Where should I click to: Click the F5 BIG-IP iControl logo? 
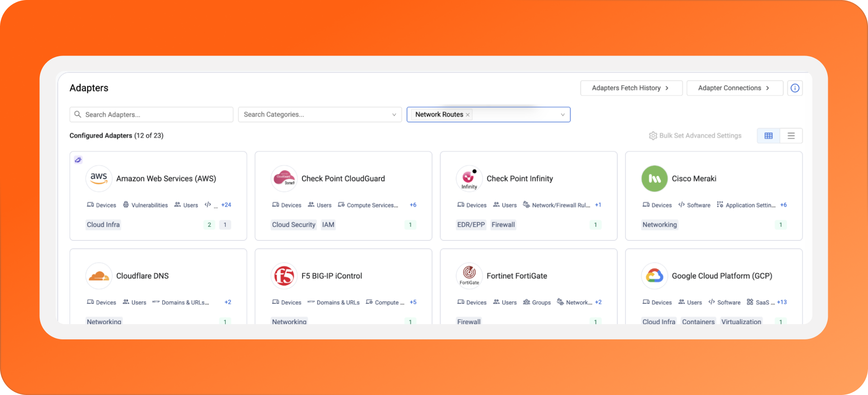coord(284,276)
